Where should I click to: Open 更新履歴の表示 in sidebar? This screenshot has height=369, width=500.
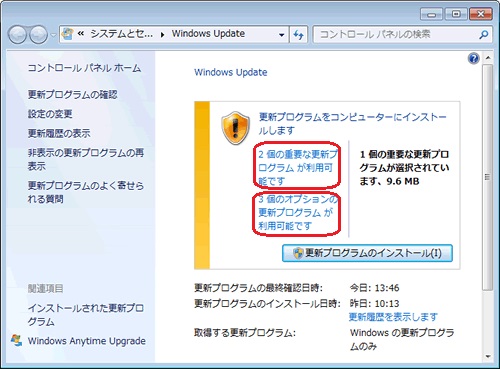pyautogui.click(x=59, y=133)
